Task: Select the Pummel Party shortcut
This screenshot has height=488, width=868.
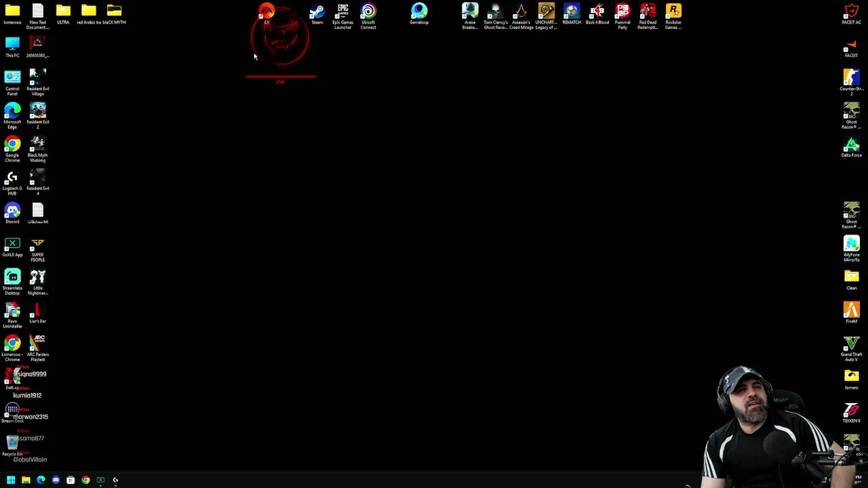Action: coord(623,16)
